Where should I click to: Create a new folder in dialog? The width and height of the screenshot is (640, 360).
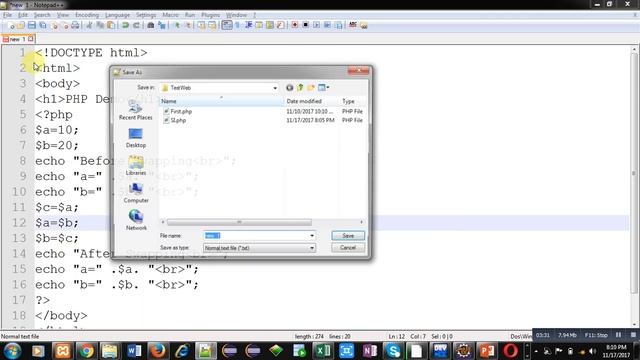(311, 88)
